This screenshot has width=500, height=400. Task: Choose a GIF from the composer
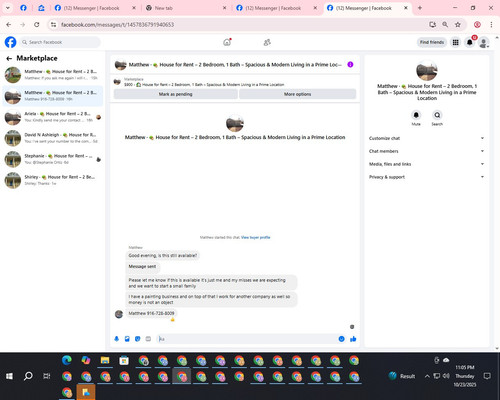148,339
